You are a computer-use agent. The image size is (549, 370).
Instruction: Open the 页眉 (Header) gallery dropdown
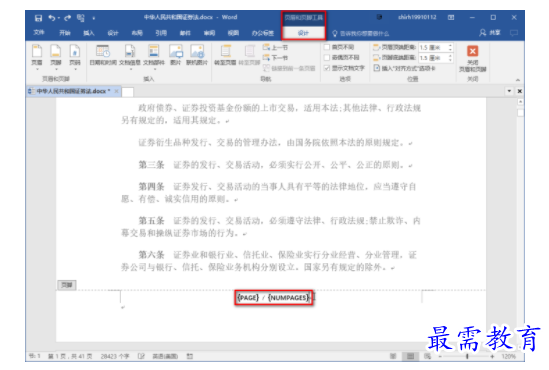(x=37, y=57)
